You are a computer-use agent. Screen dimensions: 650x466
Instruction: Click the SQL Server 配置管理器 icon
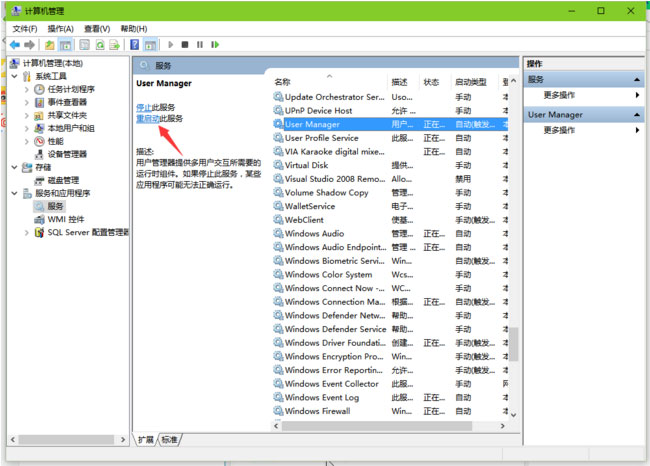pyautogui.click(x=39, y=232)
